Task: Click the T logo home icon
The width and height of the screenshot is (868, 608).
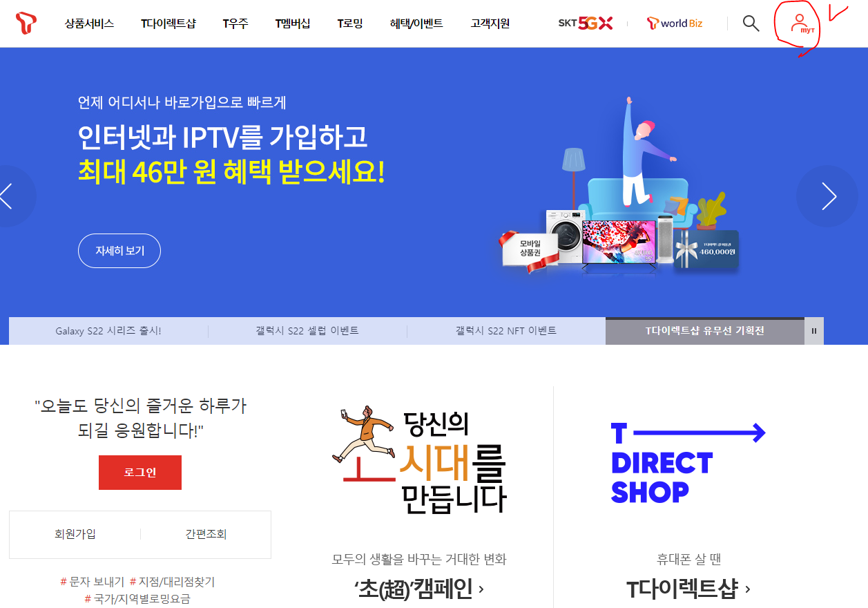Action: click(x=26, y=23)
